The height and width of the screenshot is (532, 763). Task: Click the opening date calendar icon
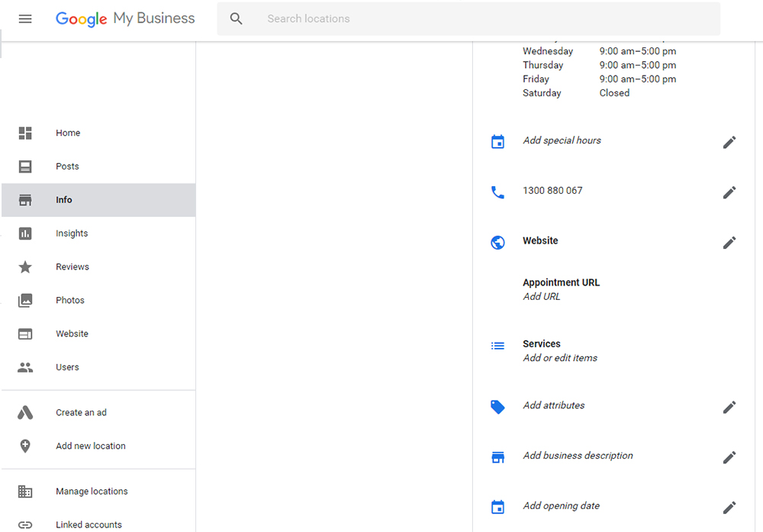(x=497, y=507)
